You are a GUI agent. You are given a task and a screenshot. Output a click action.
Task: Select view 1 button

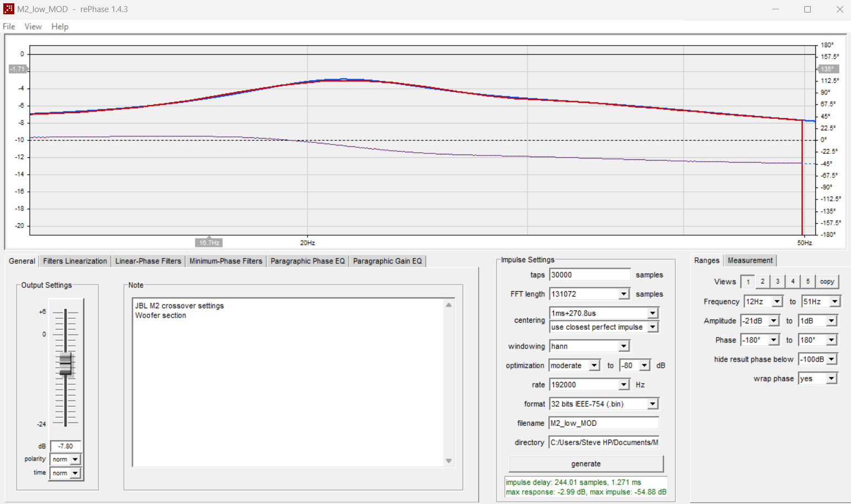pos(748,282)
